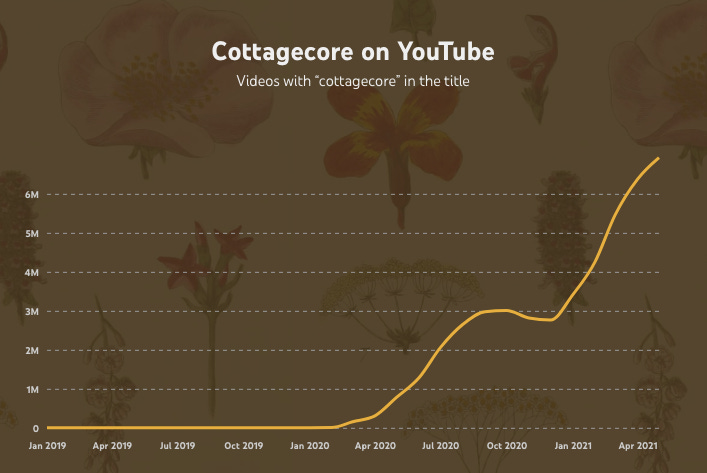Image resolution: width=707 pixels, height=473 pixels.
Task: Click the chart title "Cottagecore on YouTube"
Action: (x=353, y=51)
